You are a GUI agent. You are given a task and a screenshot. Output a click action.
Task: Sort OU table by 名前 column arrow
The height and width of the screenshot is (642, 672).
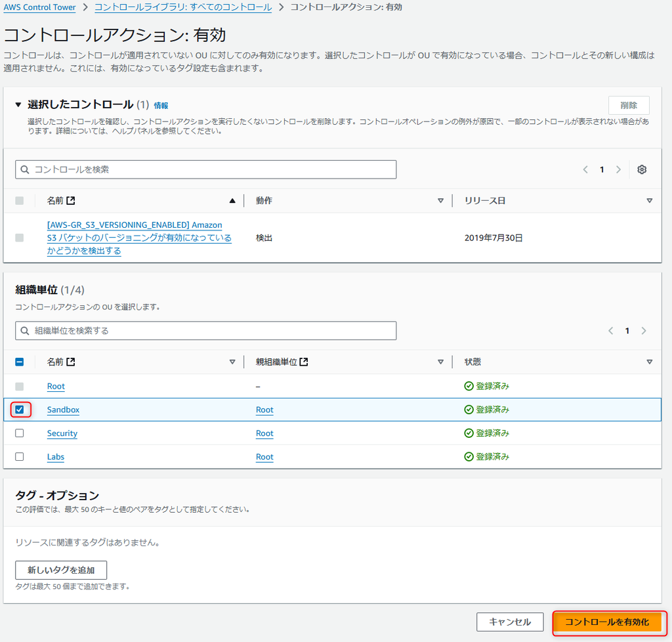coord(232,362)
